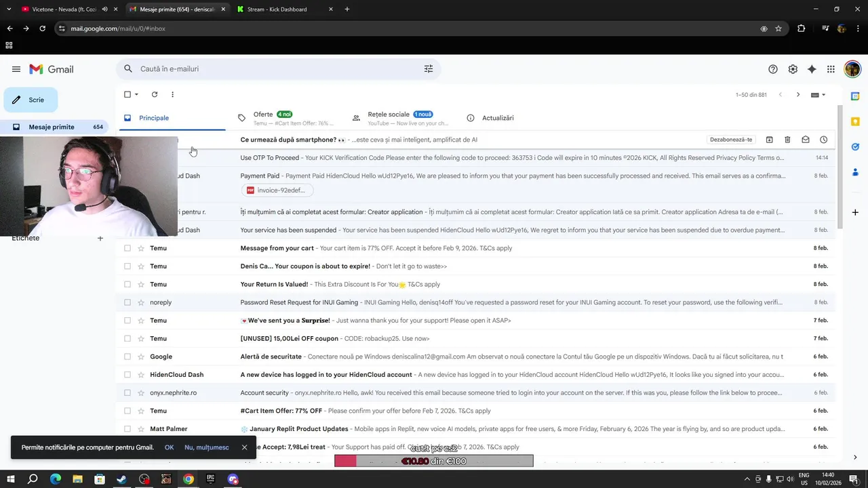Switch to the Rețele sociale tab

400,118
